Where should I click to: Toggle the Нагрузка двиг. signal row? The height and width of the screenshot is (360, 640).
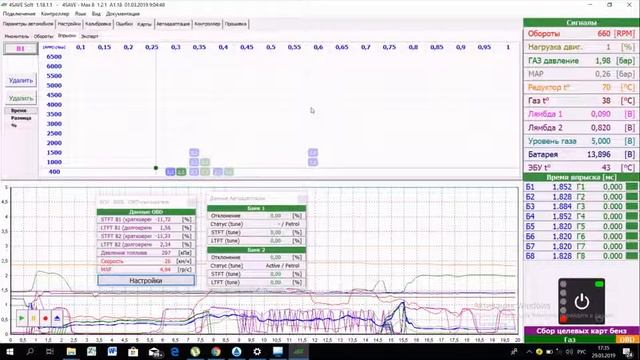click(581, 47)
